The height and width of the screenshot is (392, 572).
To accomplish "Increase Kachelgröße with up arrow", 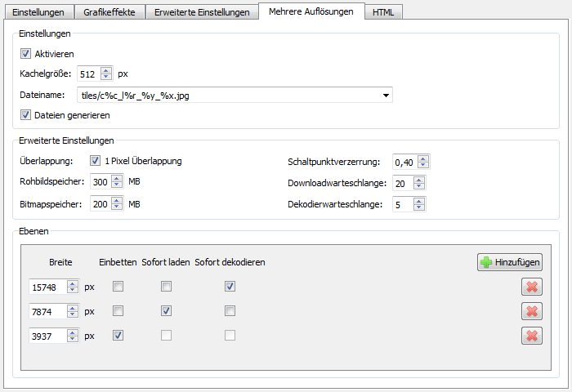I will (x=106, y=70).
